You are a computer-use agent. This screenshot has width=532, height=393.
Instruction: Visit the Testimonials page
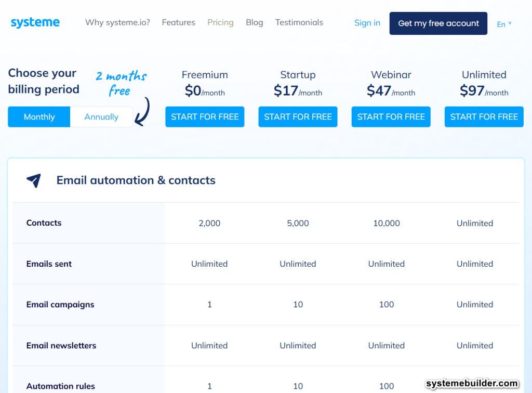(x=299, y=22)
